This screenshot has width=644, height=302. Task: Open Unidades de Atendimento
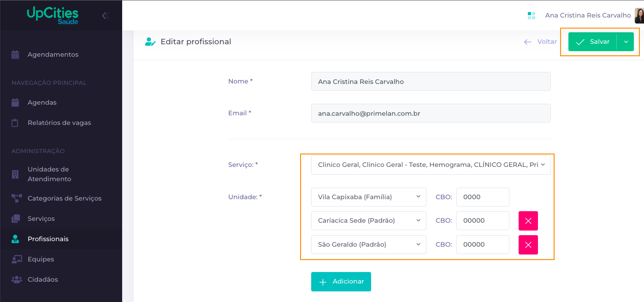tap(61, 174)
